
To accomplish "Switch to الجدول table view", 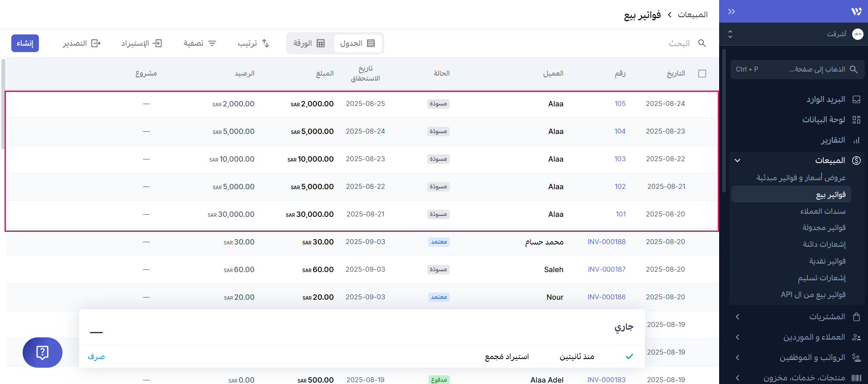I will [358, 43].
